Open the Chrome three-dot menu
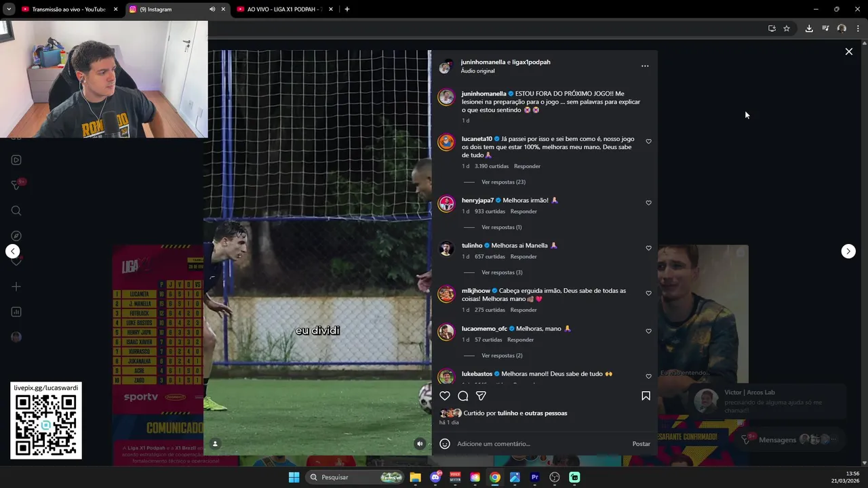Viewport: 868px width, 488px height. 859,28
